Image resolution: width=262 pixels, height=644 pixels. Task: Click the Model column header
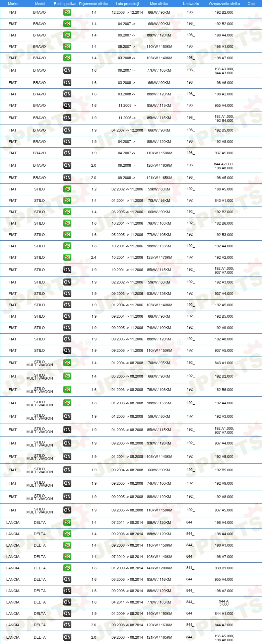pos(40,4)
